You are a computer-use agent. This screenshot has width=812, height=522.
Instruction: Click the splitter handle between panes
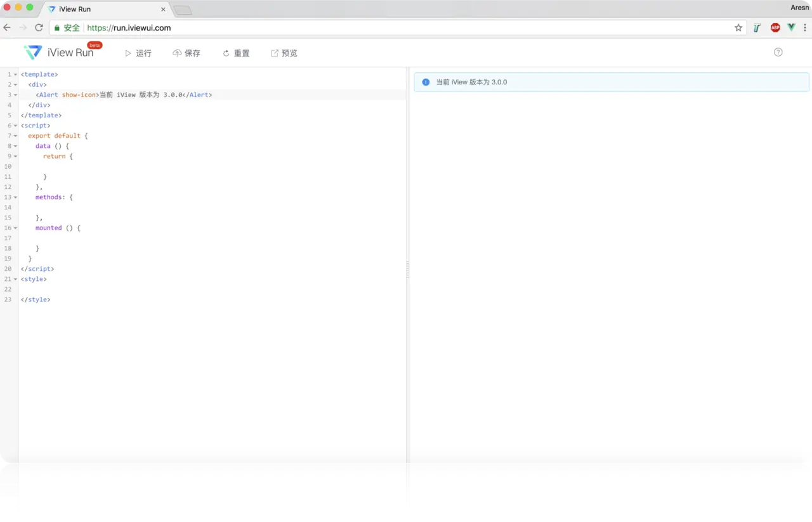click(407, 270)
